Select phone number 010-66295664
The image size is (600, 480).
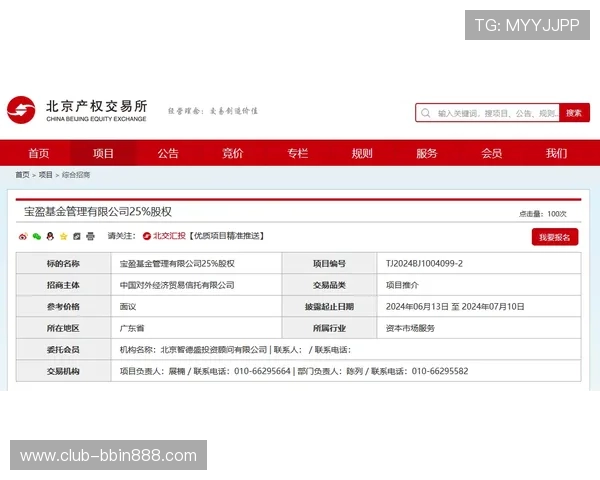(x=262, y=371)
